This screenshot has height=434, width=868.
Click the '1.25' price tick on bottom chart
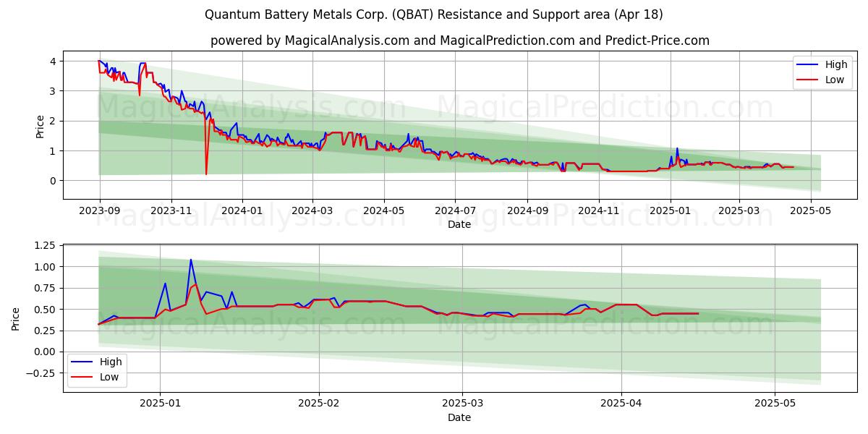46,246
